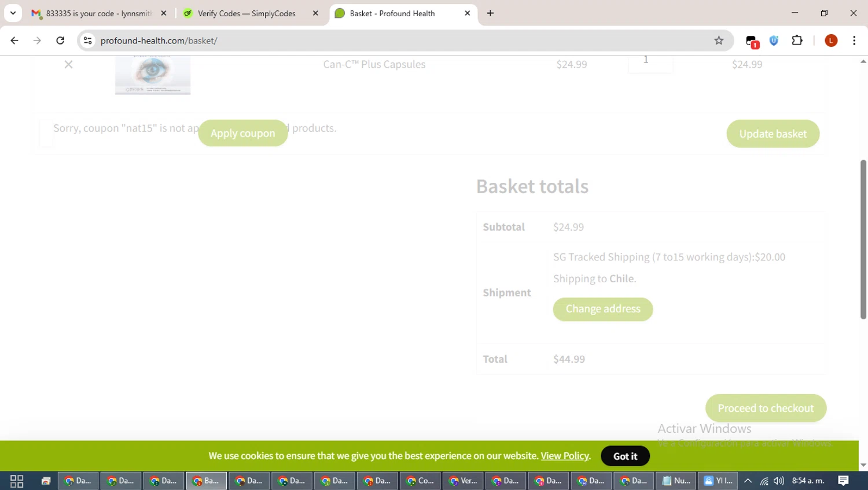Open the Chrome three-dot menu
Screen dimensions: 868x490
click(x=854, y=40)
